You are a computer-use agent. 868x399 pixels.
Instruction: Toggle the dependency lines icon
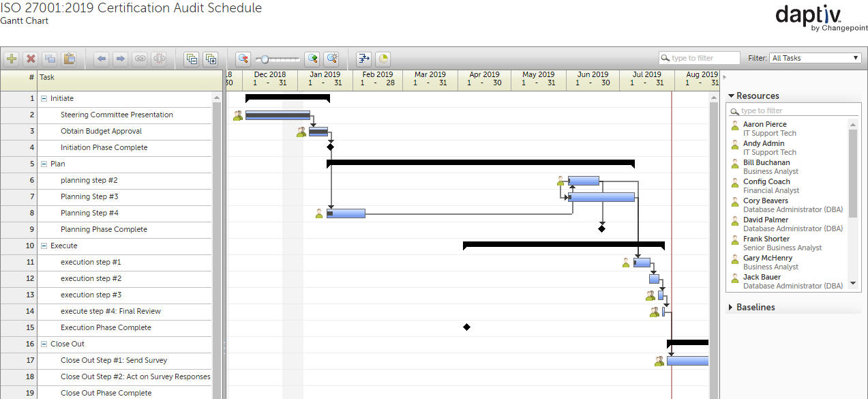[363, 59]
